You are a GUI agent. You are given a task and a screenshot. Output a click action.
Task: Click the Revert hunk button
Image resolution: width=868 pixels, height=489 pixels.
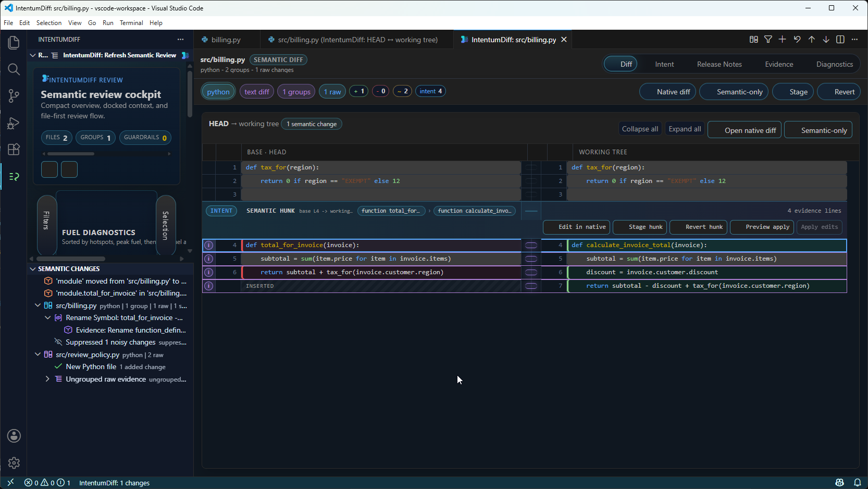(x=699, y=227)
